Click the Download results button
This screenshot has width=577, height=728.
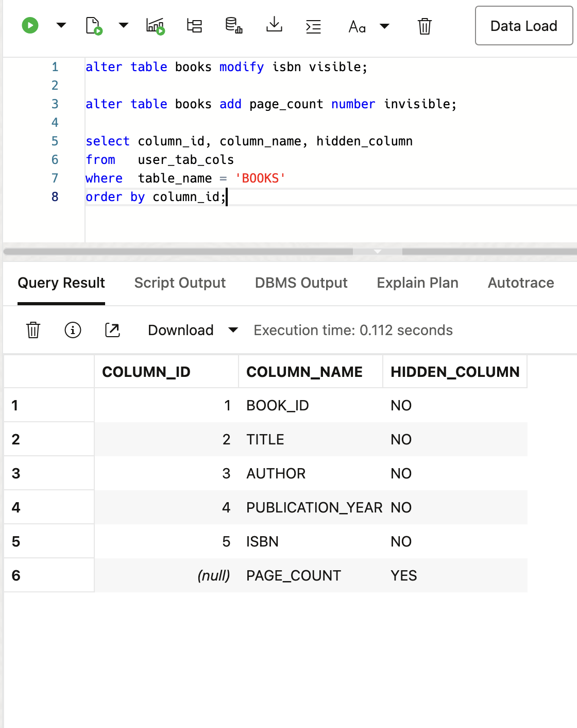(x=181, y=330)
